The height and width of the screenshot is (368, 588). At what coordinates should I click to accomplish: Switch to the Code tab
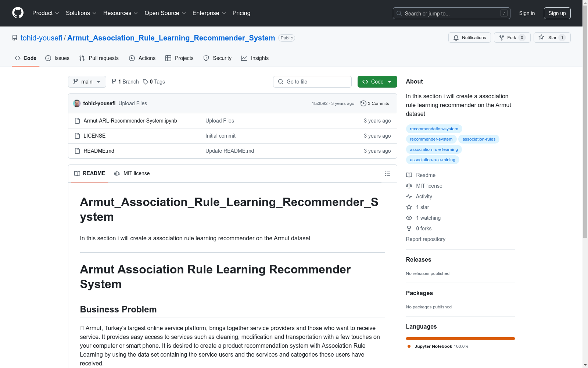pyautogui.click(x=25, y=58)
